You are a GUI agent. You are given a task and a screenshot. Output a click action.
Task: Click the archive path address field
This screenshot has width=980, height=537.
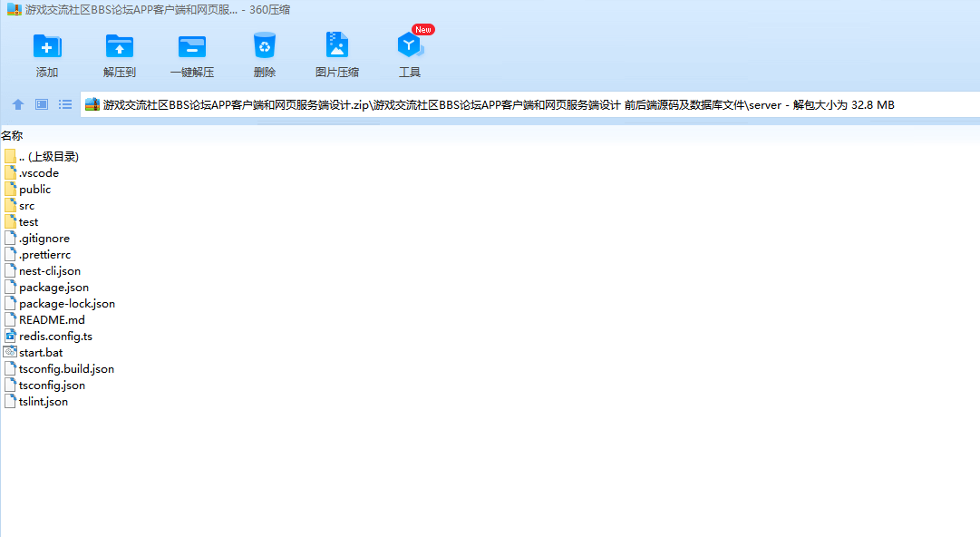(x=530, y=104)
